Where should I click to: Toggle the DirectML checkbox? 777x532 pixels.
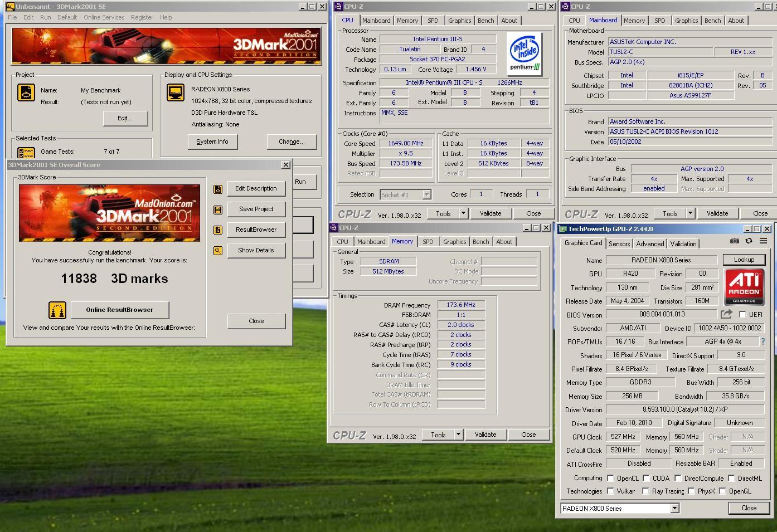pyautogui.click(x=731, y=478)
